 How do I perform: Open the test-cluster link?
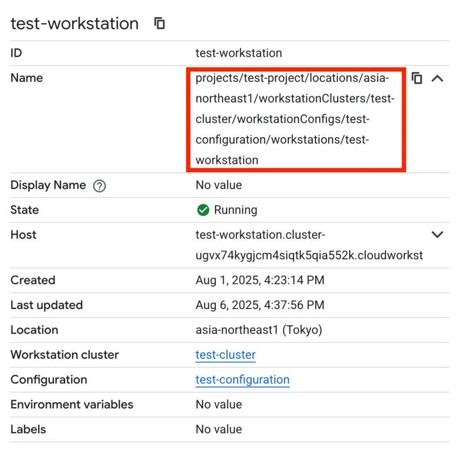pos(225,355)
